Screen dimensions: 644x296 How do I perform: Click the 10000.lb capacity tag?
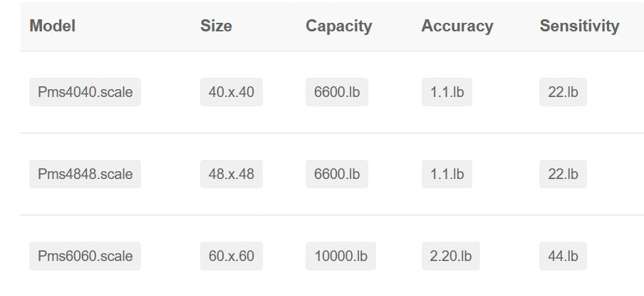tap(341, 256)
